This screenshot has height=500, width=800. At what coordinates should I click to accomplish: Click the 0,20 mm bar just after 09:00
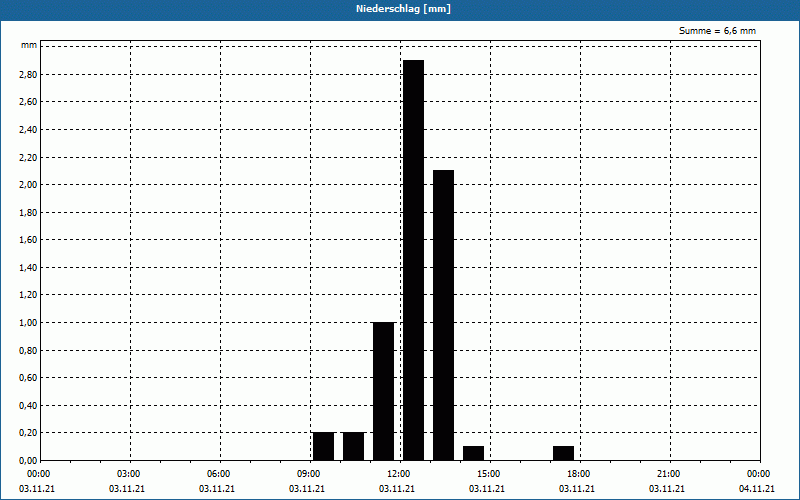coord(323,446)
